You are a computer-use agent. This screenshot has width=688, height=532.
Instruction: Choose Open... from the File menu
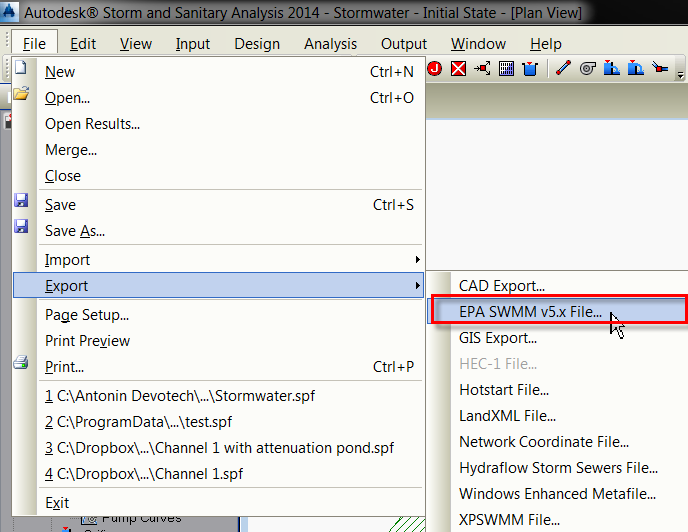(x=218, y=97)
